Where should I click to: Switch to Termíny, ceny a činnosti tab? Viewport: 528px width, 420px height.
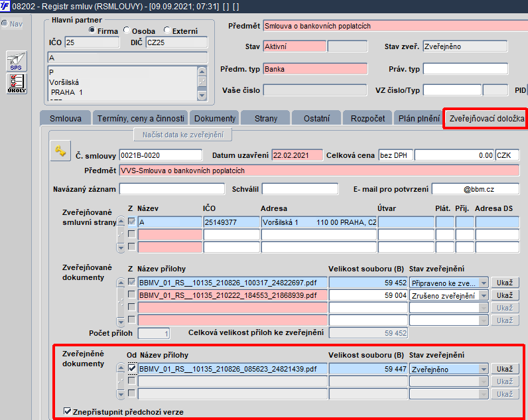point(141,119)
